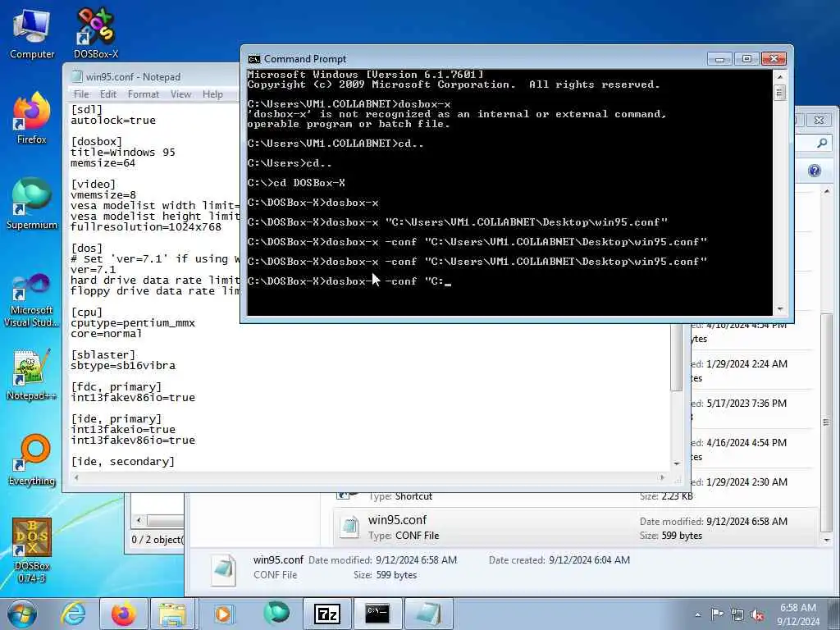The image size is (840, 630).
Task: Click Command Prompt scrollbar down arrow
Action: (779, 309)
